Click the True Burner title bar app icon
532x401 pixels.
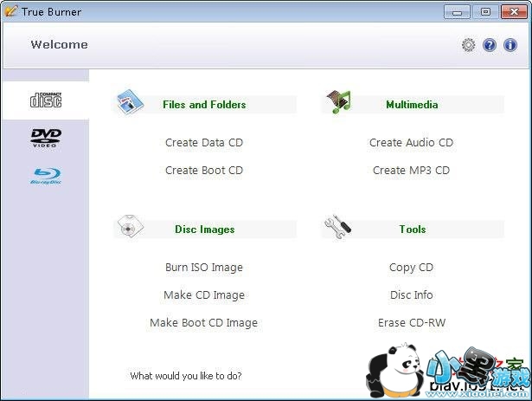point(10,11)
